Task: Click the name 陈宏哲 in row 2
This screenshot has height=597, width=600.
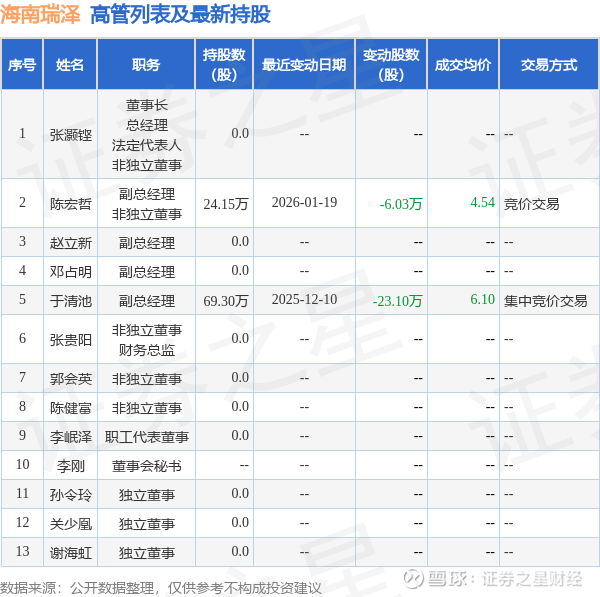Action: coord(70,203)
